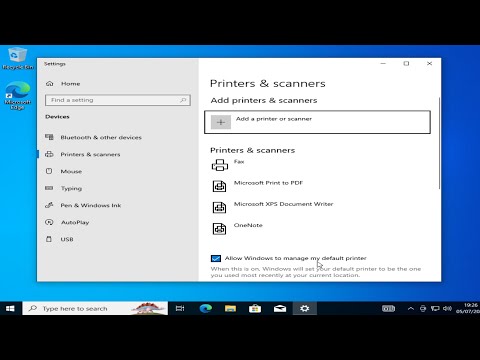
Task: Open Task View on the taskbar
Action: pyautogui.click(x=180, y=309)
